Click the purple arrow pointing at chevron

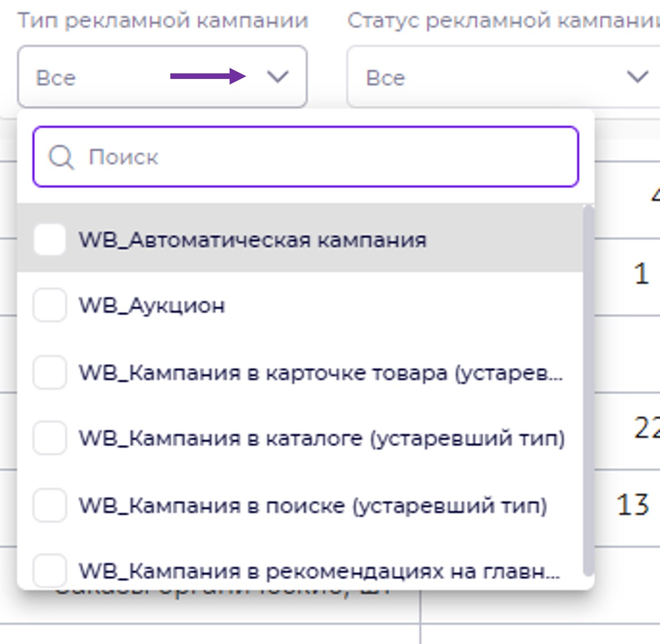(207, 76)
